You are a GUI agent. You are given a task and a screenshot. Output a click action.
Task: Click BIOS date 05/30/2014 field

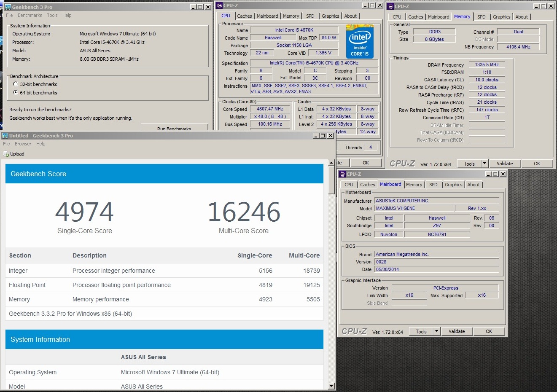pos(437,269)
